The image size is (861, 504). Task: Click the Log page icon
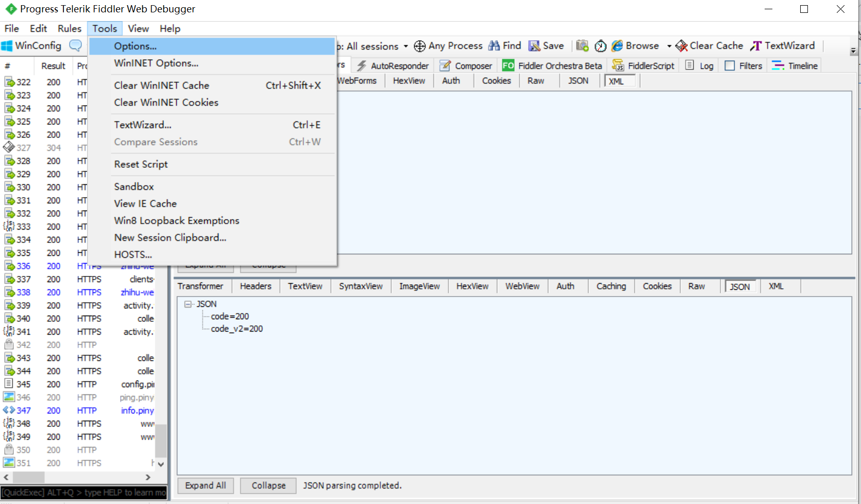pyautogui.click(x=689, y=65)
